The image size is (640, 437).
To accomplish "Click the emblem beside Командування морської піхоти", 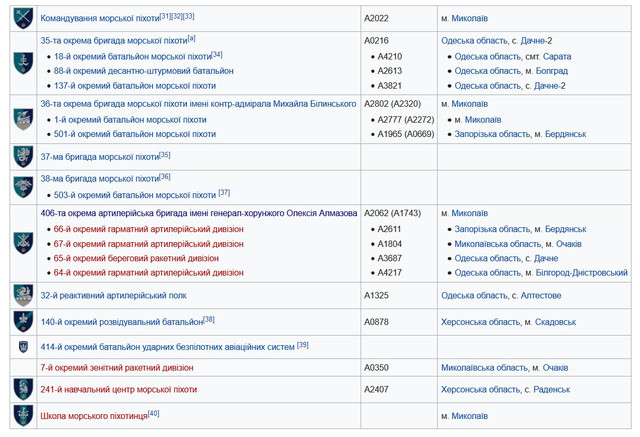I will [x=23, y=18].
